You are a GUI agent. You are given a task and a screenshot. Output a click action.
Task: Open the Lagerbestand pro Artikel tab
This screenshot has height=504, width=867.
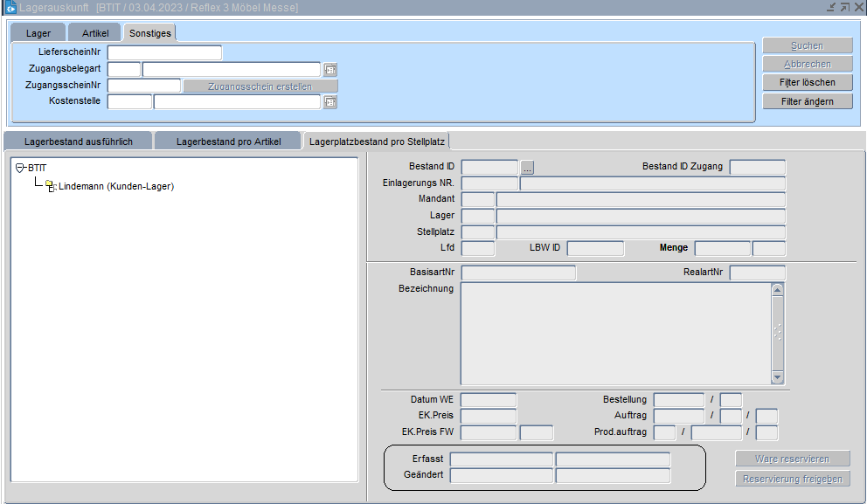(x=228, y=142)
